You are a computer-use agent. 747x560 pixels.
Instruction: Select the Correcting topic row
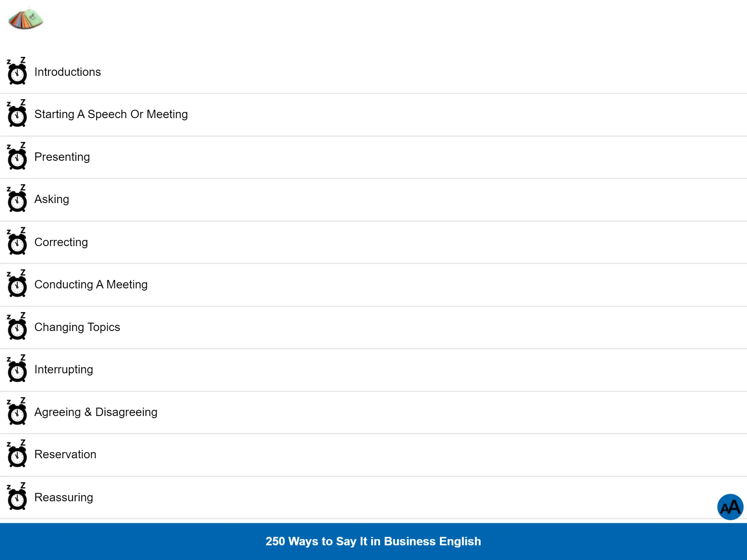[373, 241]
